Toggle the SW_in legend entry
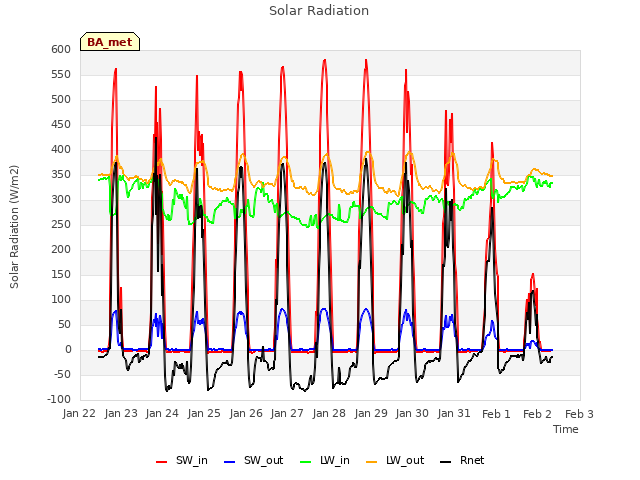640x480 pixels. point(182,461)
